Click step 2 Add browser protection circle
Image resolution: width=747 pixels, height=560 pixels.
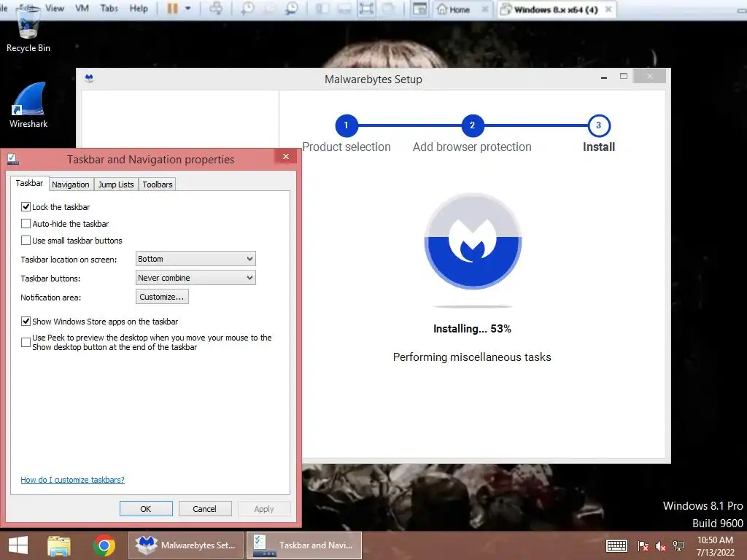(x=472, y=125)
